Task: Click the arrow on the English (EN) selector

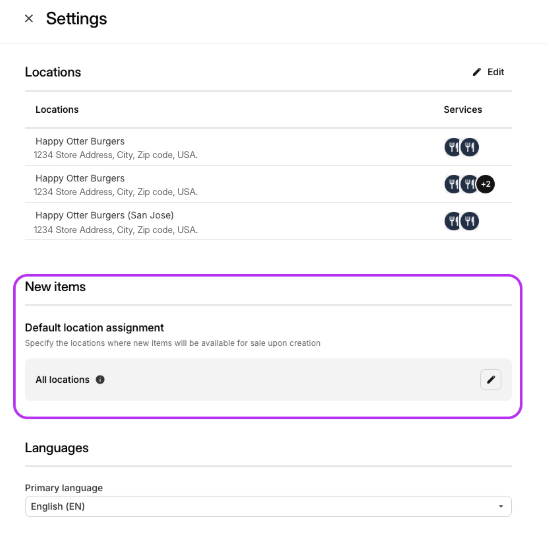Action: tap(501, 507)
